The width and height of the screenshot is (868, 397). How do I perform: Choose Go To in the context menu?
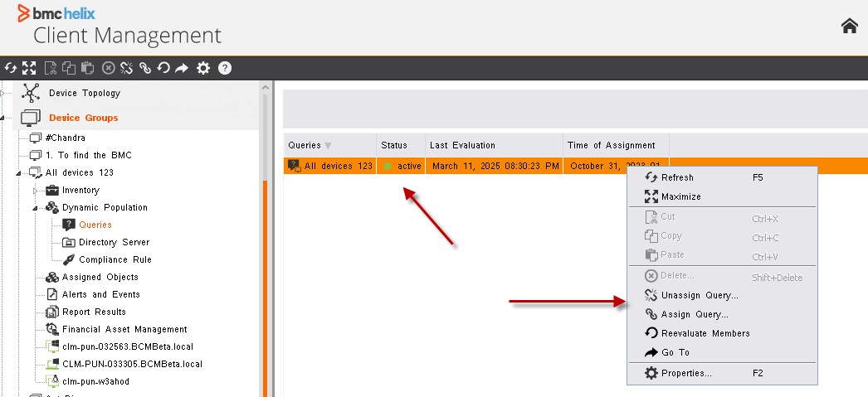click(722, 352)
